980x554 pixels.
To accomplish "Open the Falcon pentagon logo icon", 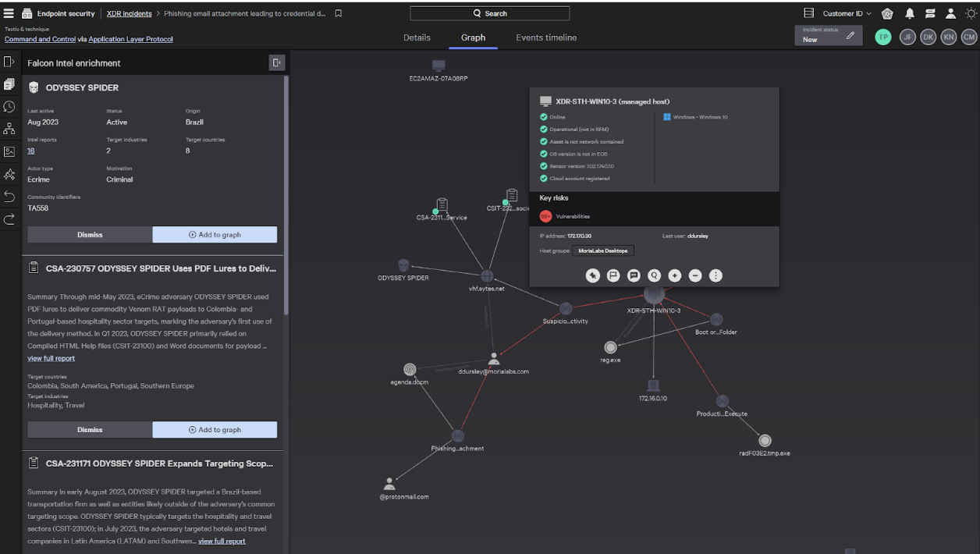I will click(x=887, y=13).
